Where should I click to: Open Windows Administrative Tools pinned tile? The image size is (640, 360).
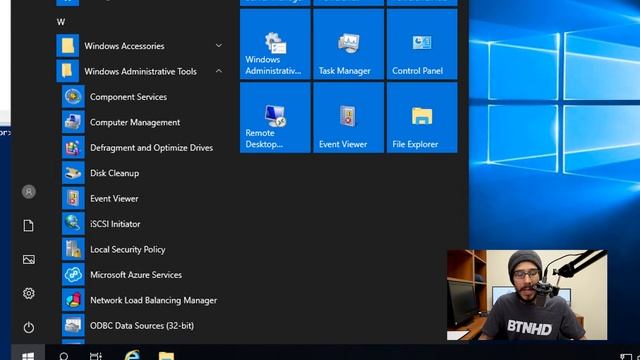pyautogui.click(x=275, y=44)
